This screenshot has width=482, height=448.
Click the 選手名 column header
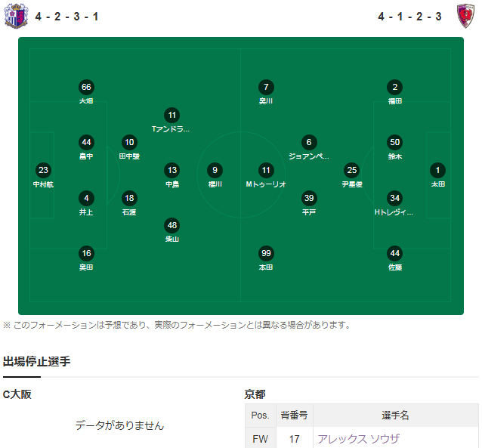pyautogui.click(x=395, y=415)
